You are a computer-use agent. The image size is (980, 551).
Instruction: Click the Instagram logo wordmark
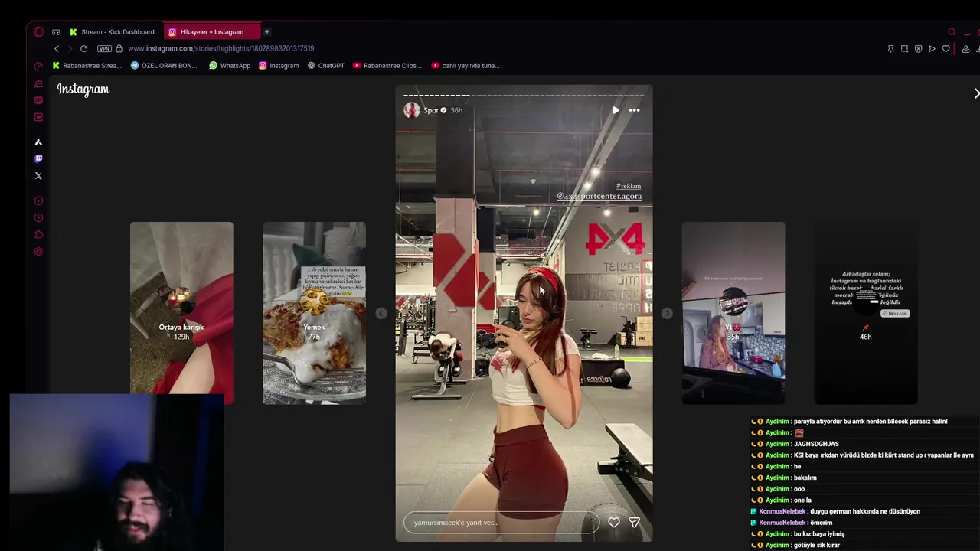click(83, 90)
